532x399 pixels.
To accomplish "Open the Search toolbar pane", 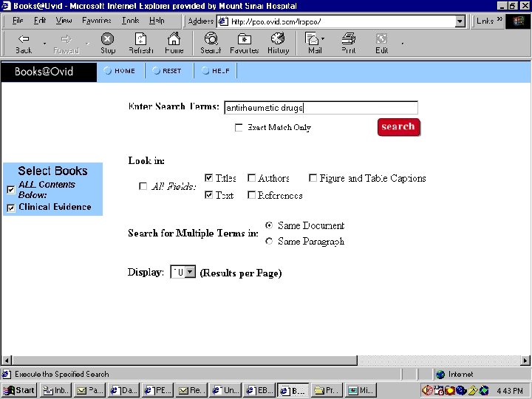I will [211, 44].
